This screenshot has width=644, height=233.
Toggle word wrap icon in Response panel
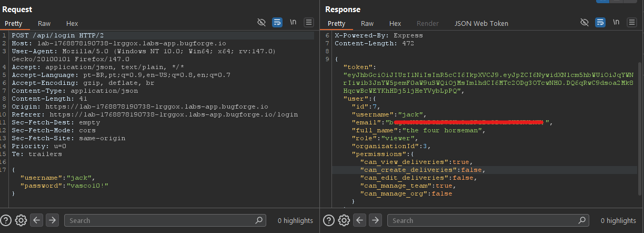click(x=600, y=23)
